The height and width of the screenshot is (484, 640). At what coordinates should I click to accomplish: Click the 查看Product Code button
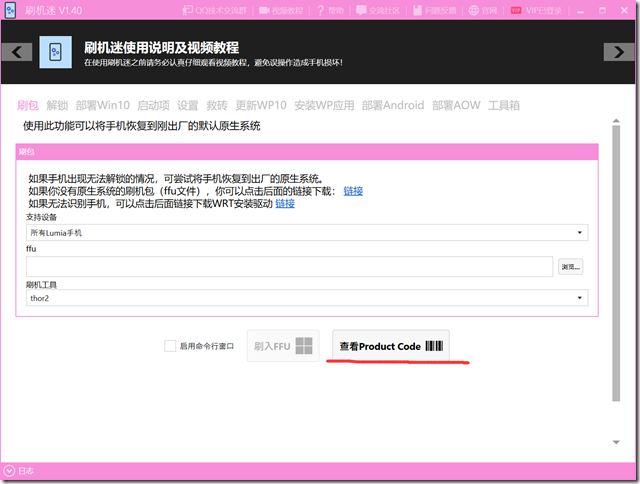(390, 346)
